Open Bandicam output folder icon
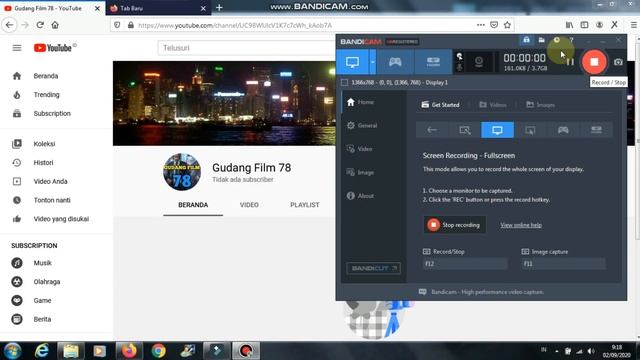 pos(541,40)
